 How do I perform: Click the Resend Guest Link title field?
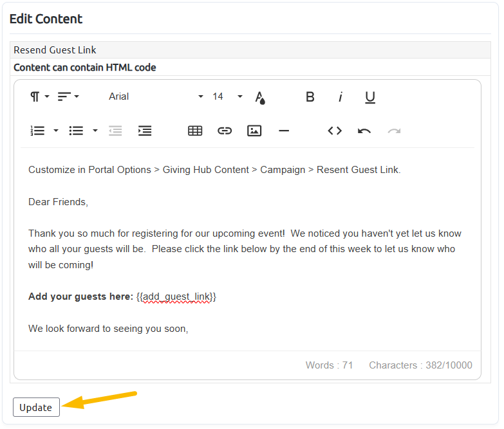(x=250, y=50)
